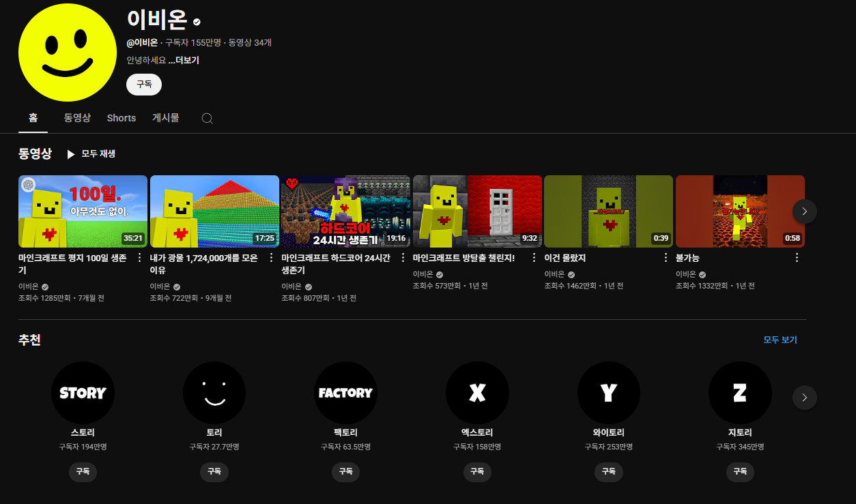Click the title 불가능

[687, 258]
